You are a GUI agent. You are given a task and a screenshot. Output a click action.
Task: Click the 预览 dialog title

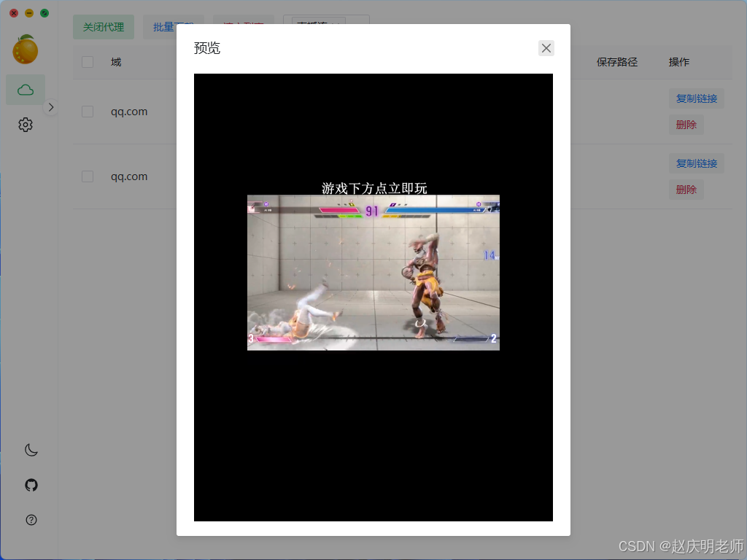point(206,48)
